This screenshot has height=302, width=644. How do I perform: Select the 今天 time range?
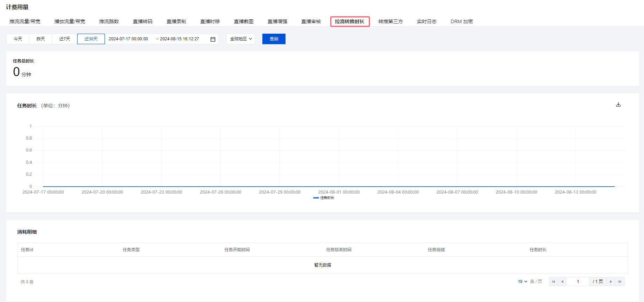pyautogui.click(x=18, y=39)
